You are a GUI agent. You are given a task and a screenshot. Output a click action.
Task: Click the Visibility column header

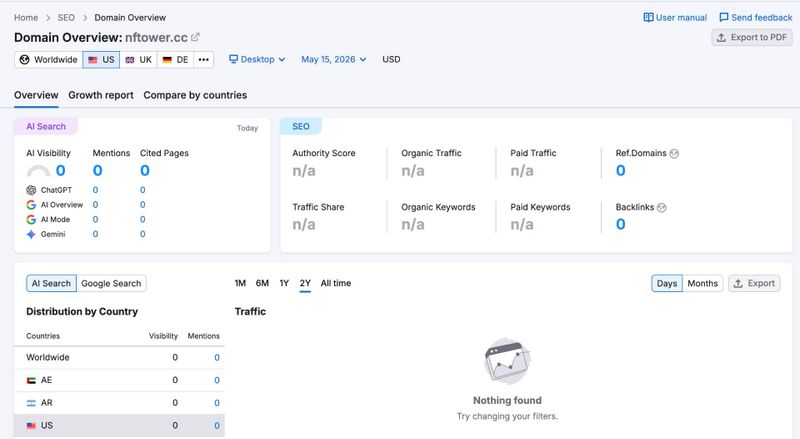click(x=163, y=336)
